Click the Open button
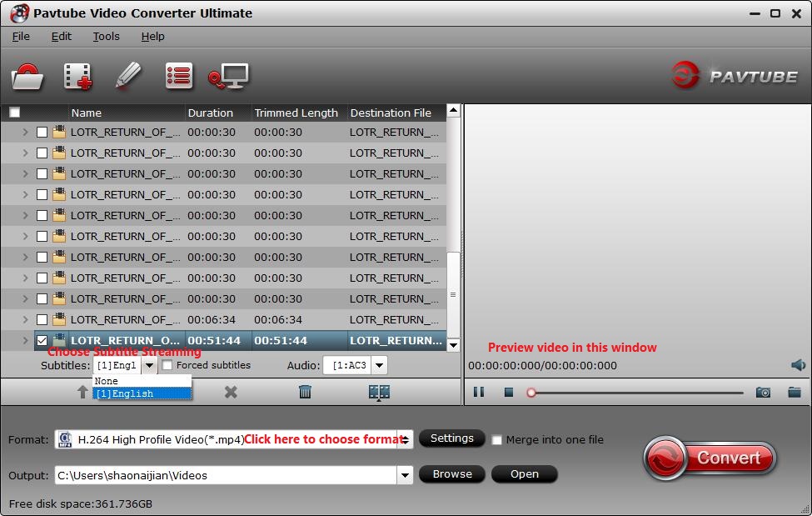 (x=524, y=474)
